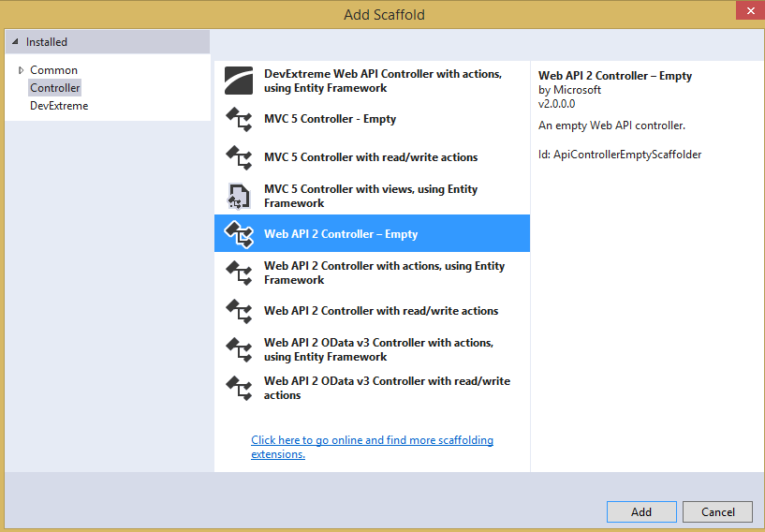Viewport: 765px width, 532px height.
Task: Choose Web API 2 Controller with actions, Entity Framework
Action: coord(372,273)
